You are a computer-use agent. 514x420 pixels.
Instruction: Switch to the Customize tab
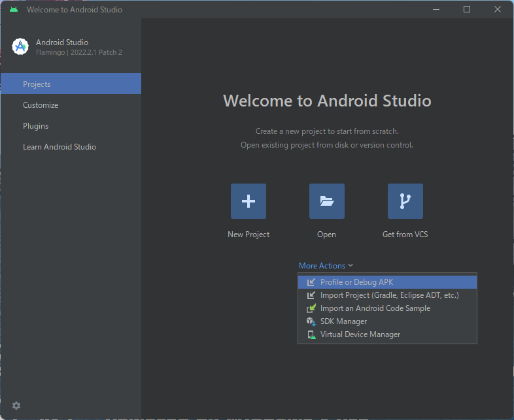[41, 105]
